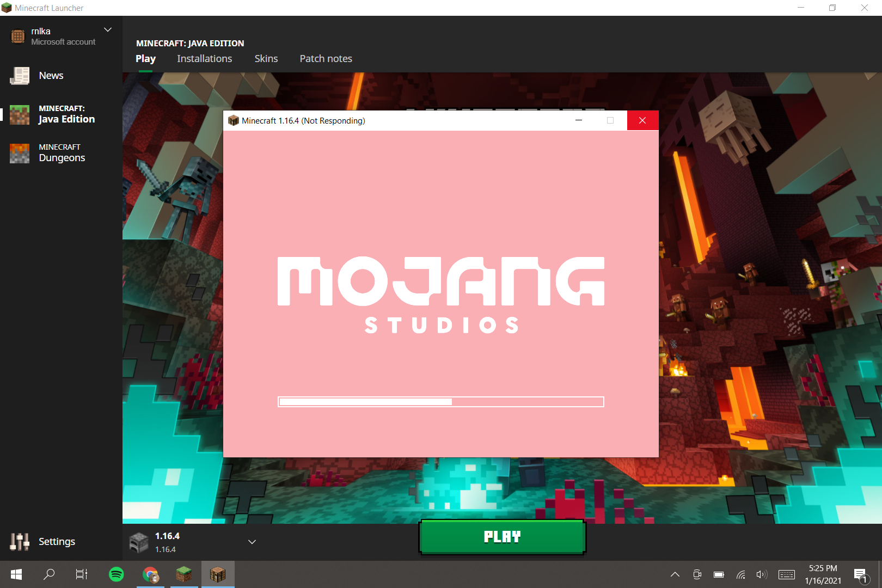The image size is (882, 588).
Task: Switch to Chrome on the taskbar
Action: pos(150,574)
